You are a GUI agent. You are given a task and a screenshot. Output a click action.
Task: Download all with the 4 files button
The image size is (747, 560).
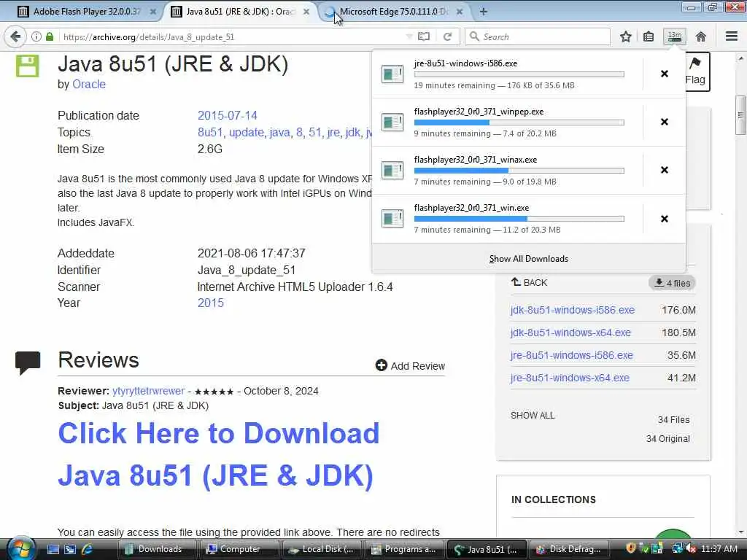672,283
